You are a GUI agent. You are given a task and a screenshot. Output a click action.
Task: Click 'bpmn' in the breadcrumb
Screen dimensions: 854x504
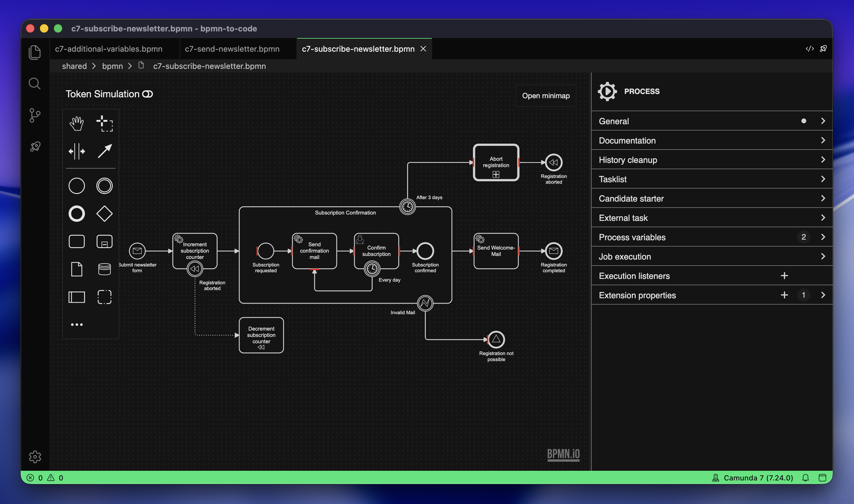(x=112, y=66)
